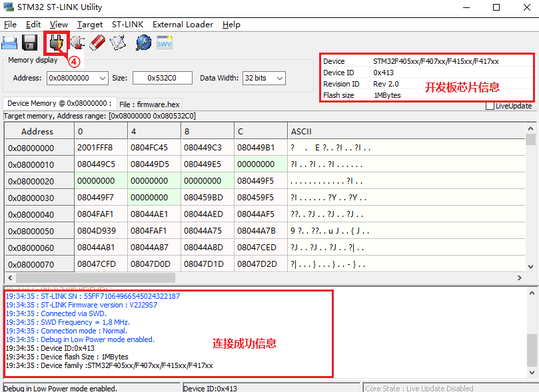Open the Edit menu
Image resolution: width=539 pixels, height=392 pixels.
(33, 25)
